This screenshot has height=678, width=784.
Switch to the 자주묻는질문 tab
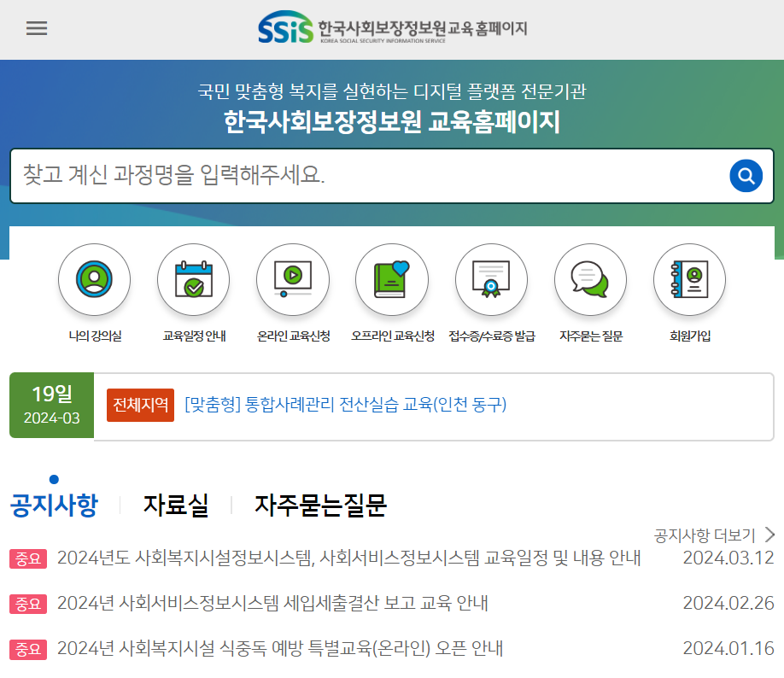click(320, 506)
